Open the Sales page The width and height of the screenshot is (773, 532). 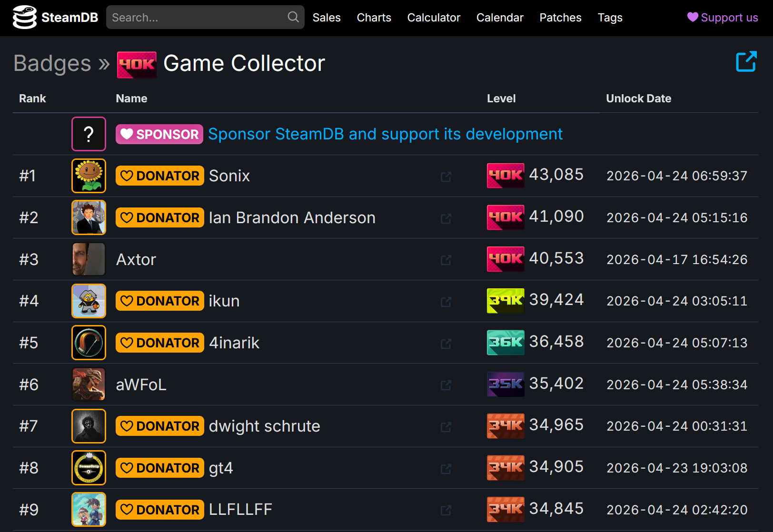tap(327, 17)
